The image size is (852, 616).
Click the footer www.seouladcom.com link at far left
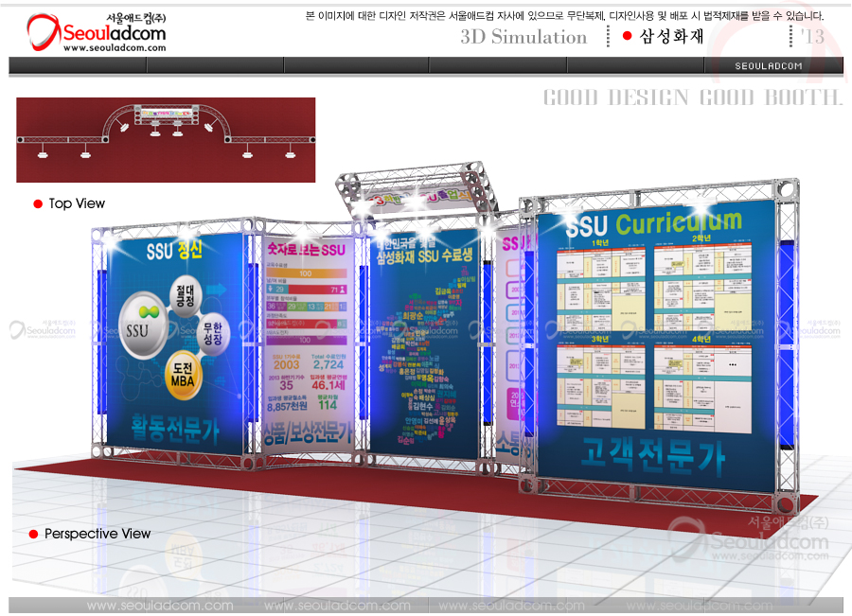click(x=160, y=606)
